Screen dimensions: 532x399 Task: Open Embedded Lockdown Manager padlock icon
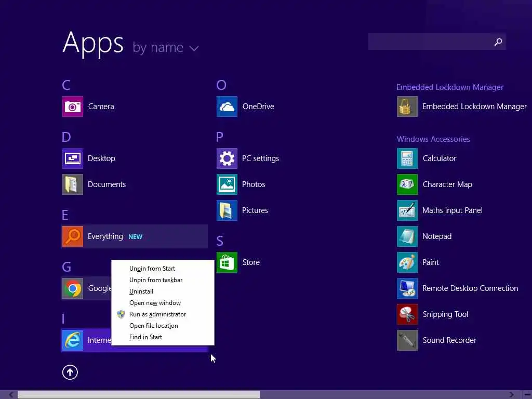point(407,107)
